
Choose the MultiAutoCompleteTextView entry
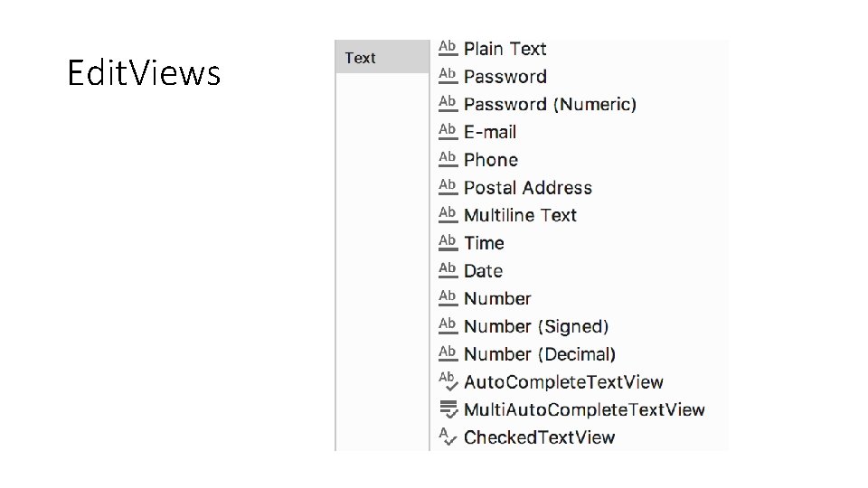pyautogui.click(x=585, y=409)
